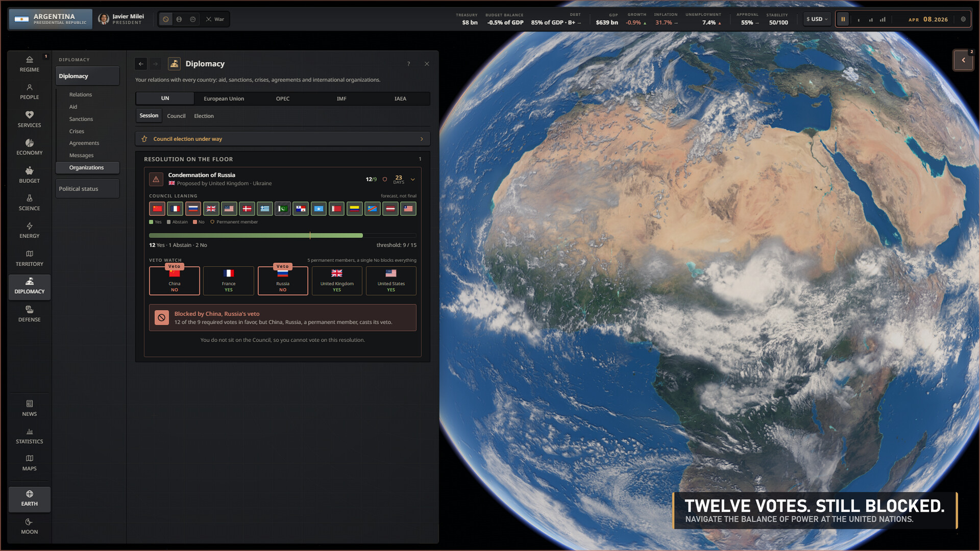Image resolution: width=980 pixels, height=551 pixels.
Task: Click the vote tally progress bar
Action: [283, 235]
